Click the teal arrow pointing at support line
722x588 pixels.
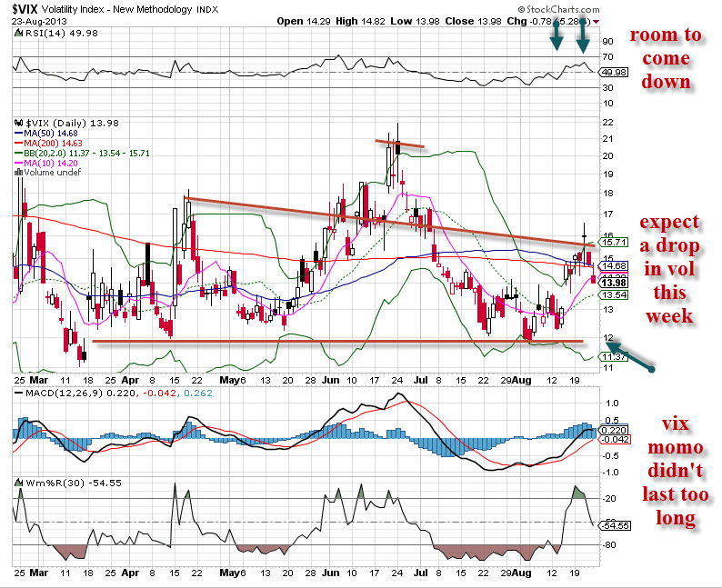pos(630,355)
